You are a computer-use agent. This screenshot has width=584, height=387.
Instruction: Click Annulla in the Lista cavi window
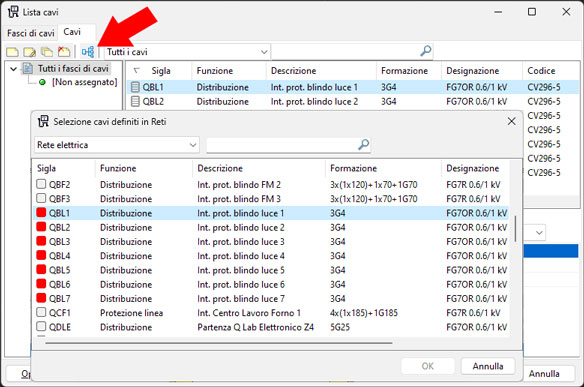point(544,373)
